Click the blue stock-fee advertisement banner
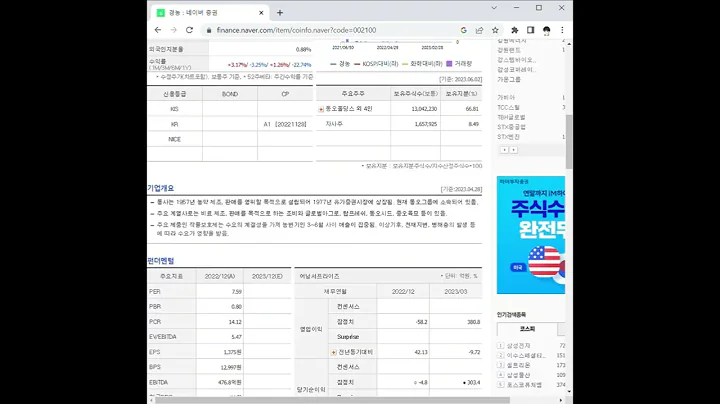The height and width of the screenshot is (404, 720). pos(531,235)
